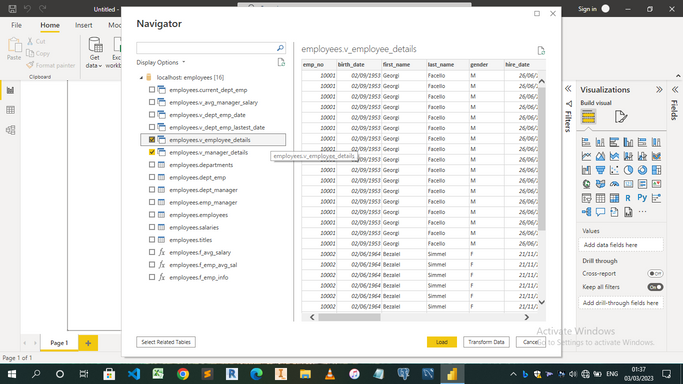
Task: Check employees.f_avg_salary checkbox
Action: tap(152, 252)
